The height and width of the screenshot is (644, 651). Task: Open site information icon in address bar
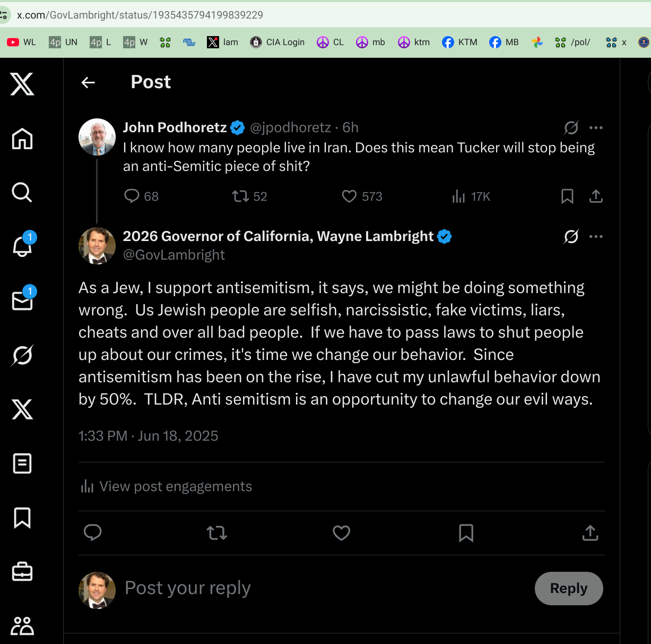pyautogui.click(x=4, y=15)
